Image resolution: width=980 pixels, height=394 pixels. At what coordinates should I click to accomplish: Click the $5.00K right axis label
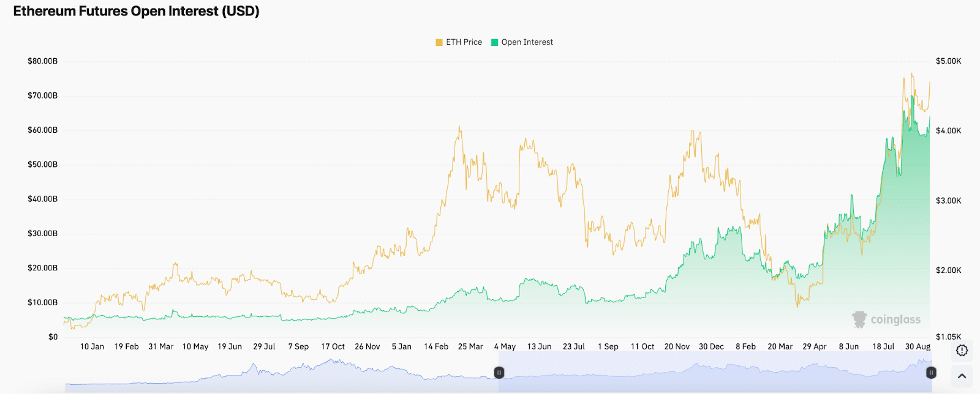[x=948, y=61]
